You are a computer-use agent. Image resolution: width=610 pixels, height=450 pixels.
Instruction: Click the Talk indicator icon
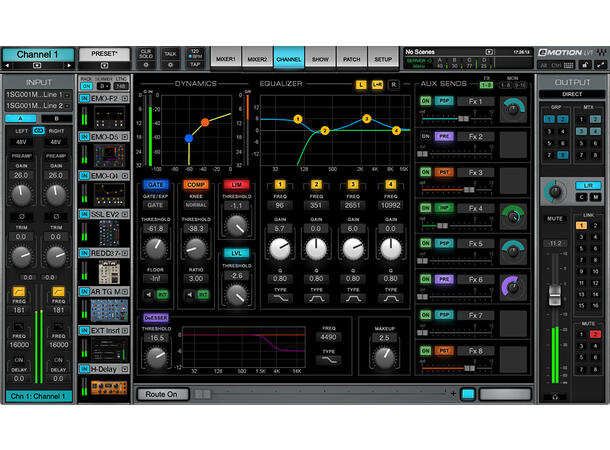pyautogui.click(x=170, y=65)
